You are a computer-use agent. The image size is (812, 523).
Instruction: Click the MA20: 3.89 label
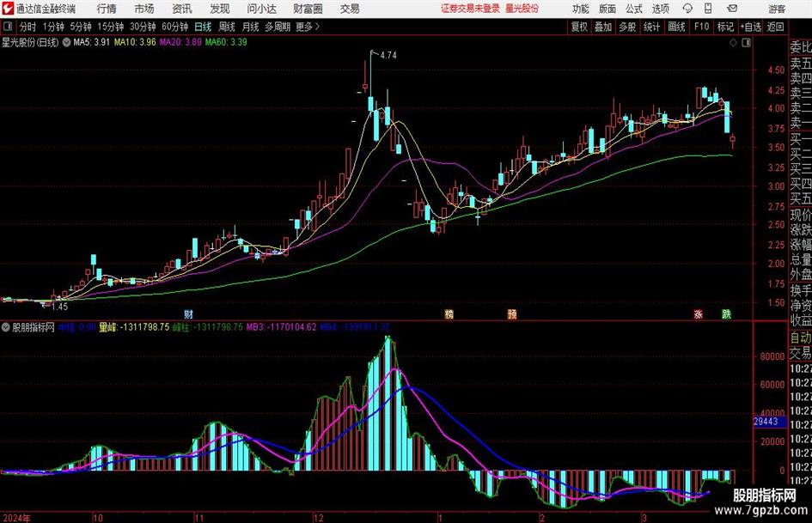click(x=180, y=42)
